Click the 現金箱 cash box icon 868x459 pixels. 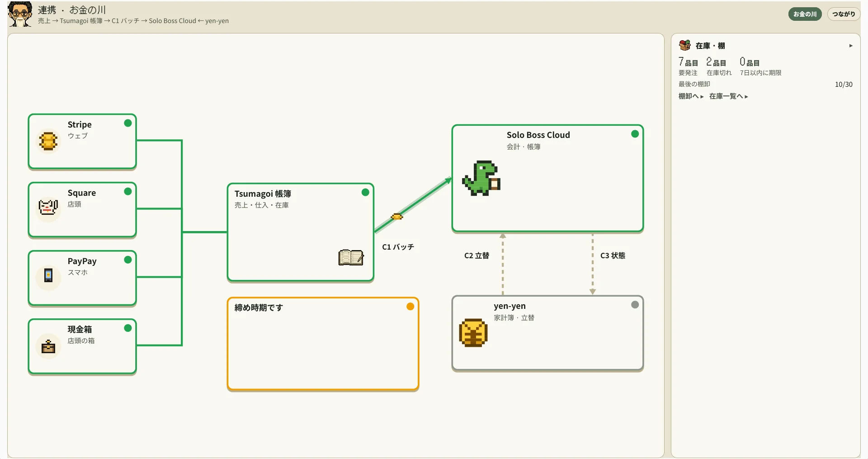click(x=48, y=346)
